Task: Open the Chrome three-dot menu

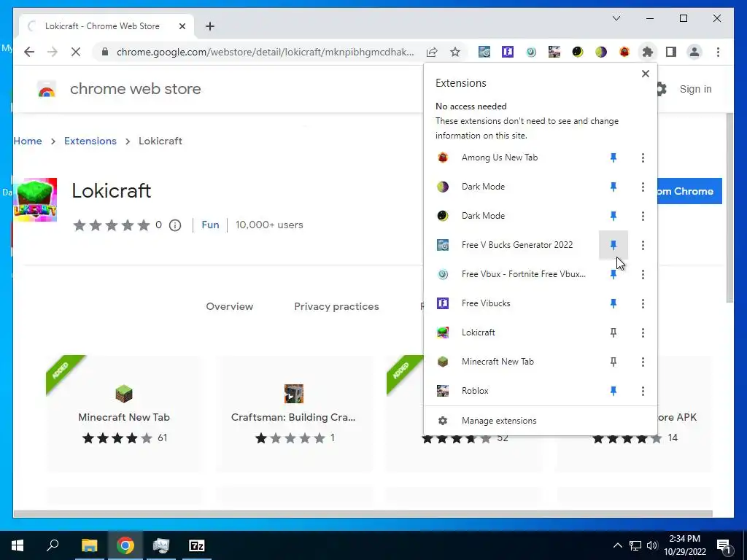Action: tap(718, 52)
